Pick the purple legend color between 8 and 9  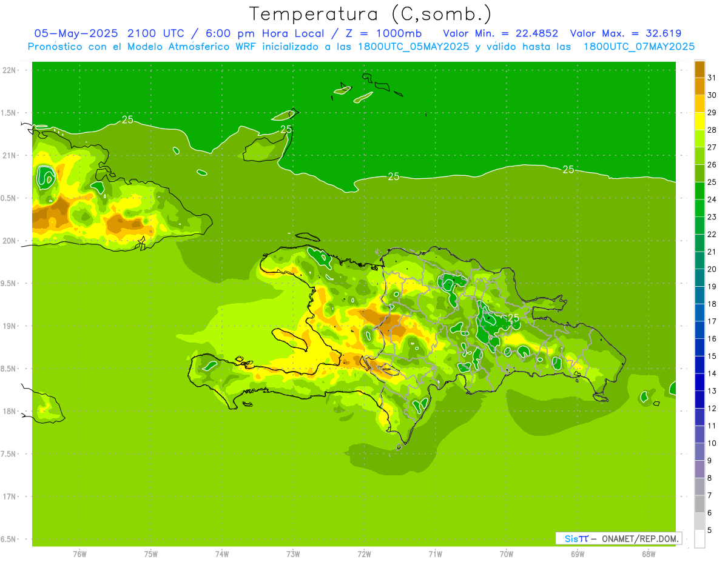point(699,469)
